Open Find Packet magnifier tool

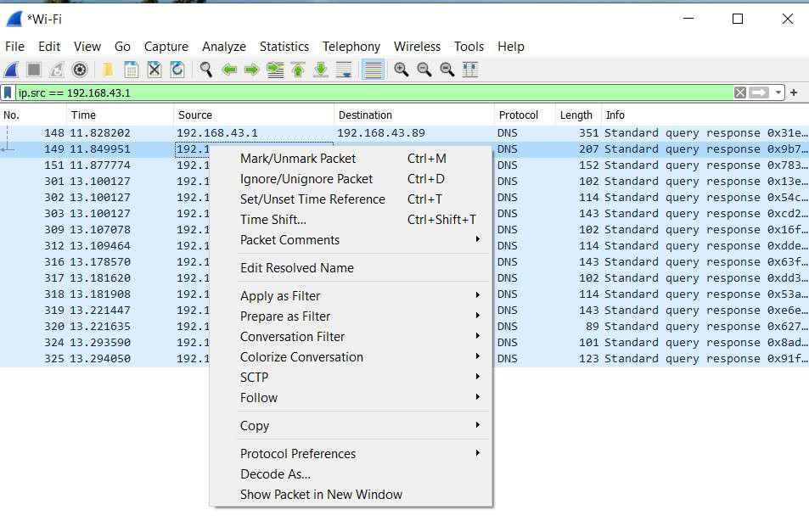(206, 70)
